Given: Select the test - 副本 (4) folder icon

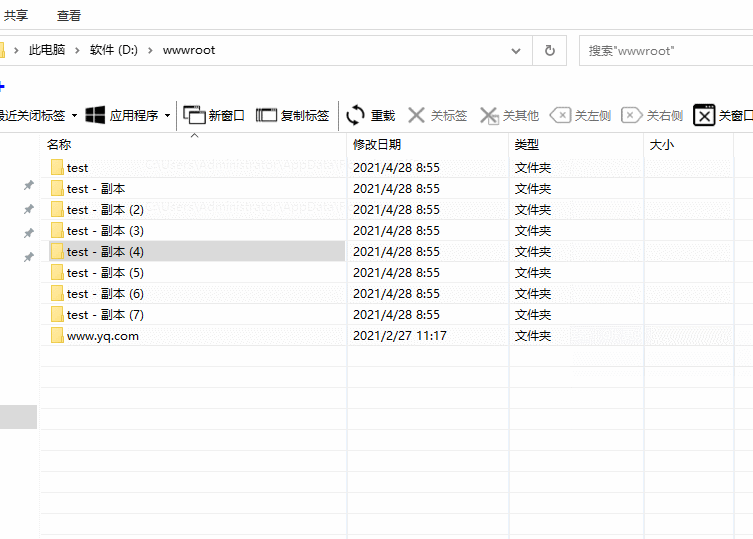Looking at the screenshot, I should pyautogui.click(x=57, y=251).
